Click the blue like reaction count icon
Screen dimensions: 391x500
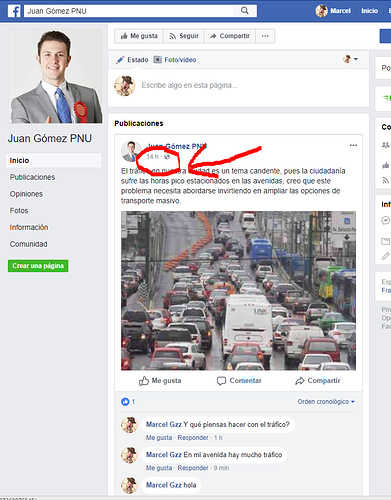coord(125,402)
